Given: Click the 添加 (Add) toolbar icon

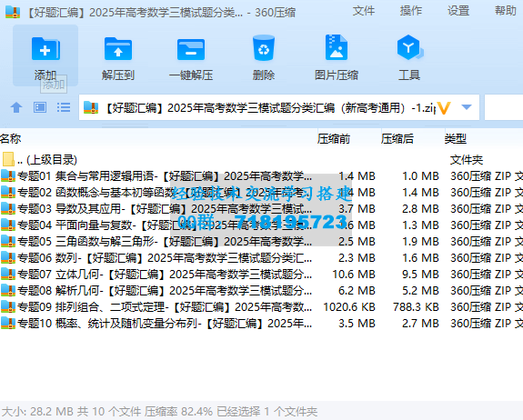Looking at the screenshot, I should [45, 49].
